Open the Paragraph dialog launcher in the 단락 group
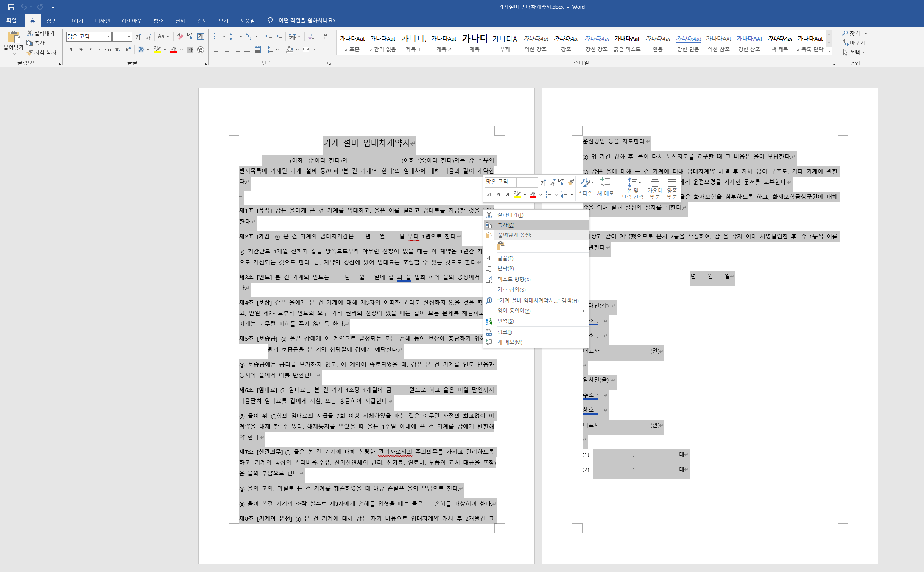 329,63
